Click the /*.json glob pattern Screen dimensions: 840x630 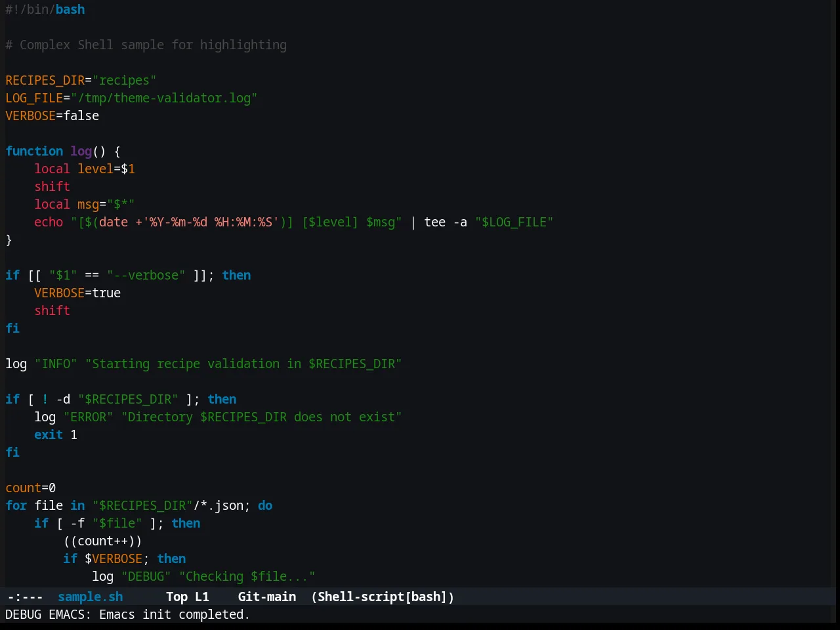(x=218, y=505)
